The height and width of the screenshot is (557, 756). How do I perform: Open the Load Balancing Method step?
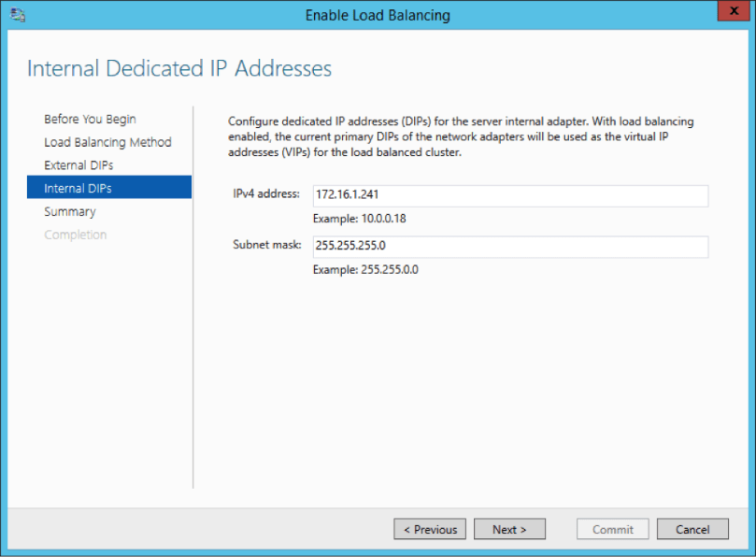pyautogui.click(x=107, y=142)
